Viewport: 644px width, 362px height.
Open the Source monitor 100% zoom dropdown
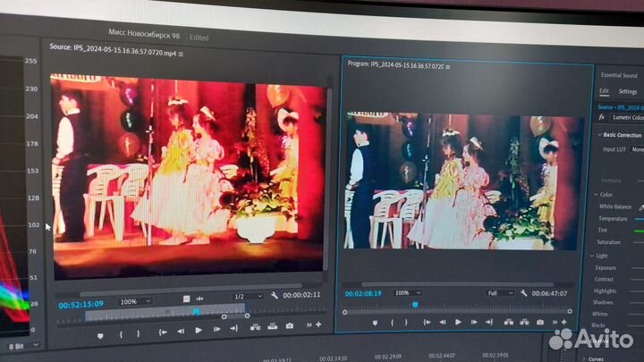coord(134,302)
